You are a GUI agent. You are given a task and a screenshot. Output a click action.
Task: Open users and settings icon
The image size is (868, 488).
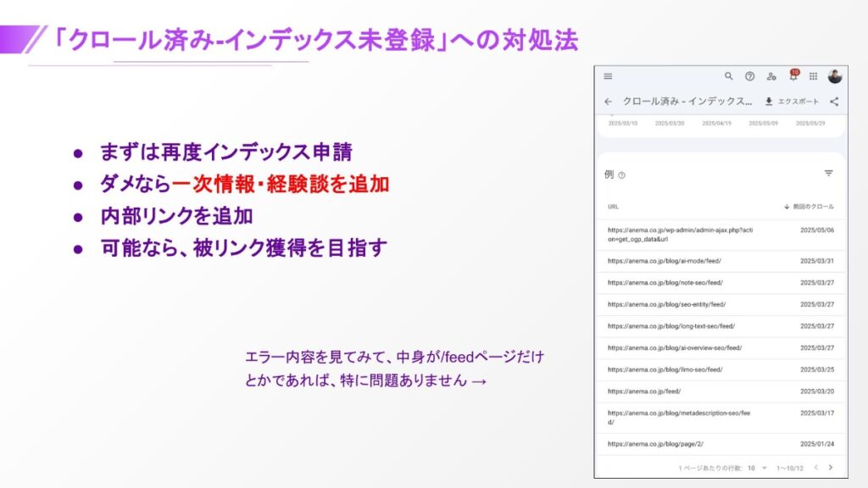[771, 76]
